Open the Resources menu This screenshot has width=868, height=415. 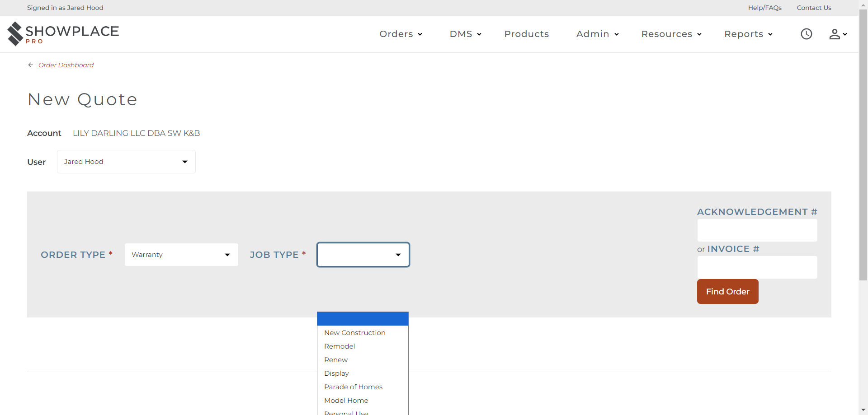(x=671, y=34)
